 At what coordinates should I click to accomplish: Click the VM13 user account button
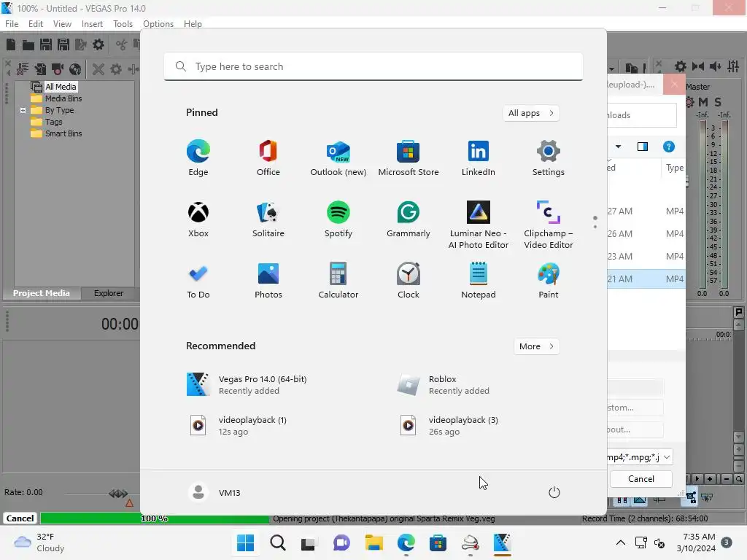click(x=215, y=492)
